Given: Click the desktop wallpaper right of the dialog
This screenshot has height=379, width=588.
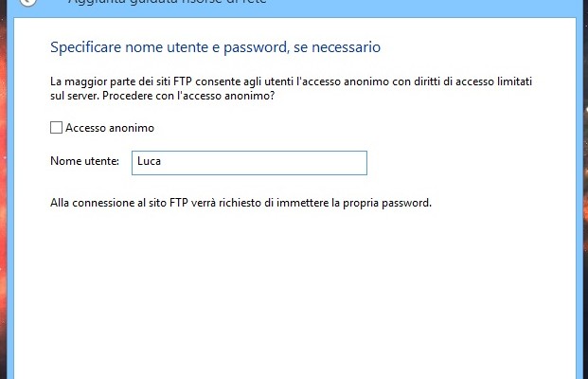Looking at the screenshot, I should point(581,189).
